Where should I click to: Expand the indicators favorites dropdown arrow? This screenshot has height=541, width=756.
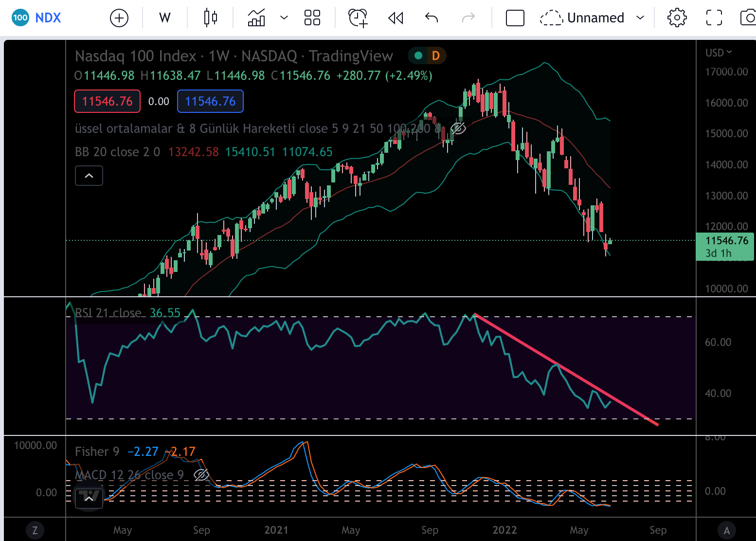tap(284, 18)
